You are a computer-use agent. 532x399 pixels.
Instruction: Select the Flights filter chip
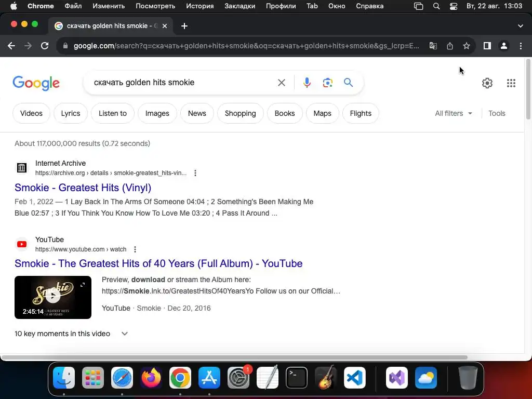tap(361, 113)
